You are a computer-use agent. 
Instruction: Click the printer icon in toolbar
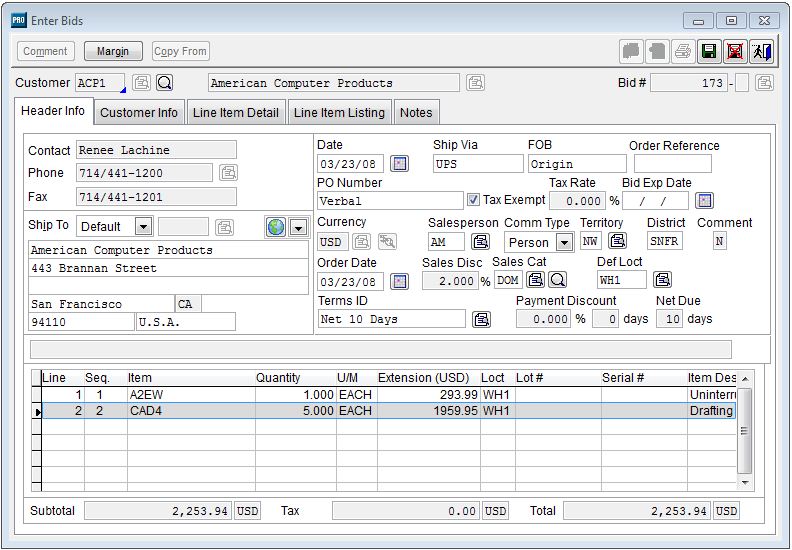683,52
